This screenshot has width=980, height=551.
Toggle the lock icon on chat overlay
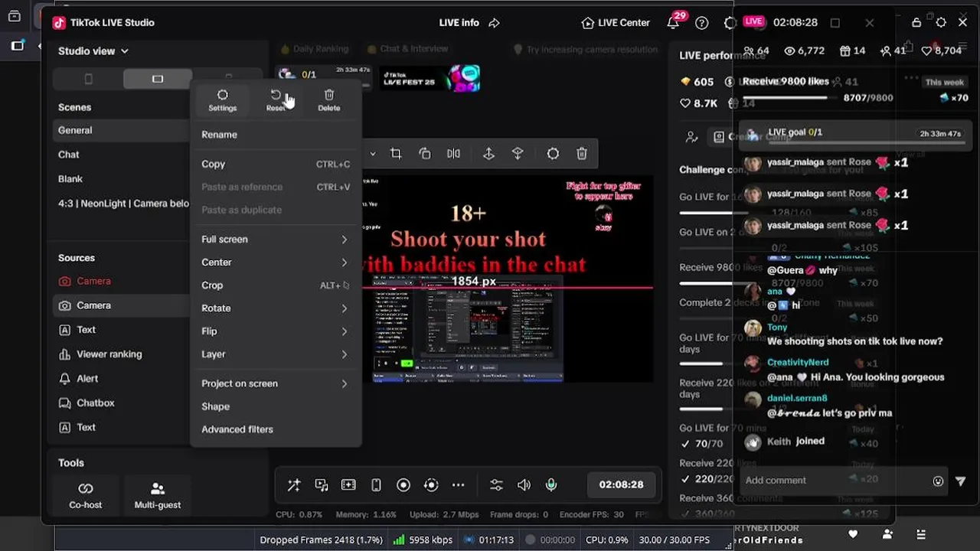[918, 22]
